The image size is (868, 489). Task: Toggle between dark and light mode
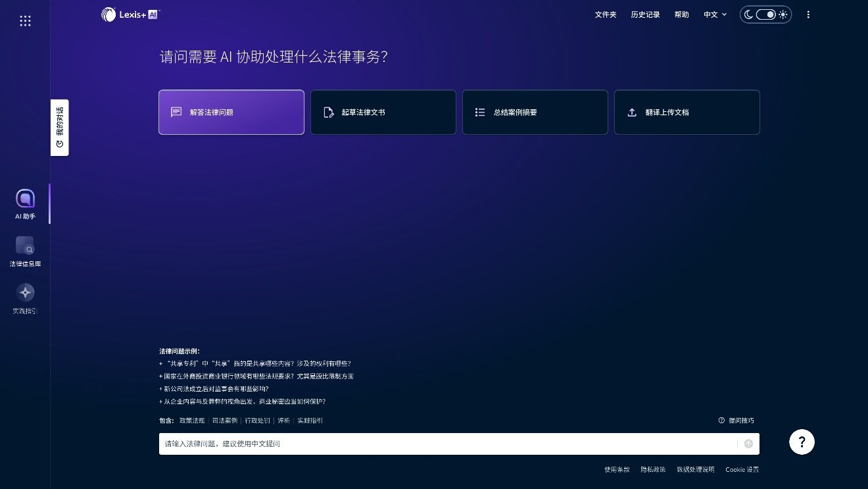pyautogui.click(x=765, y=14)
